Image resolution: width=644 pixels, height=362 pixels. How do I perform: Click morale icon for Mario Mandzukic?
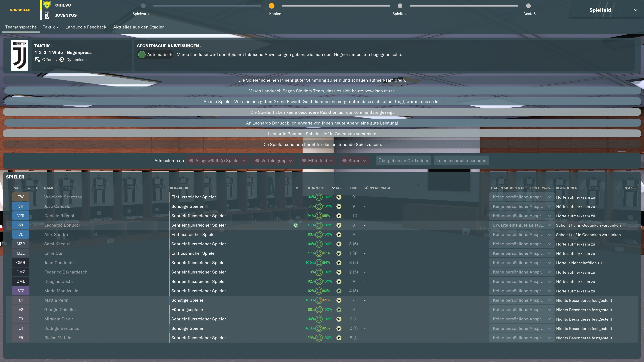[339, 291]
